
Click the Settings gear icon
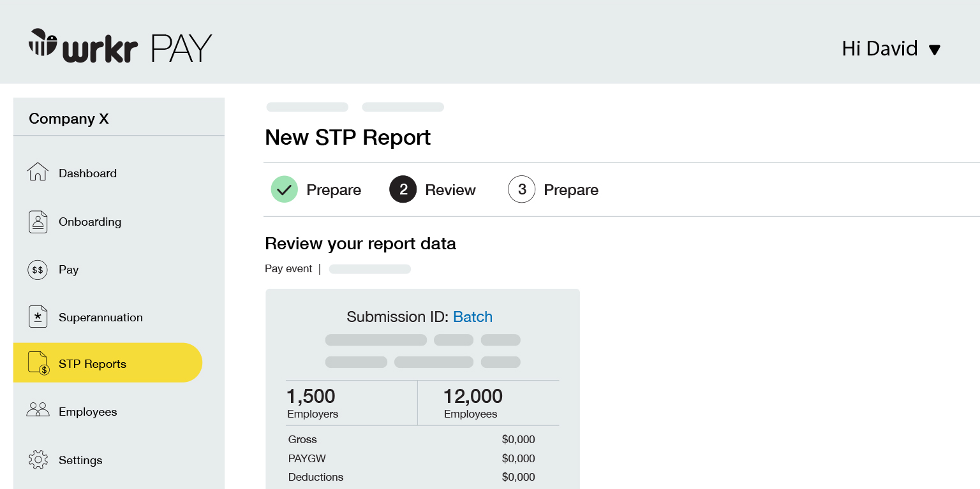coord(38,460)
